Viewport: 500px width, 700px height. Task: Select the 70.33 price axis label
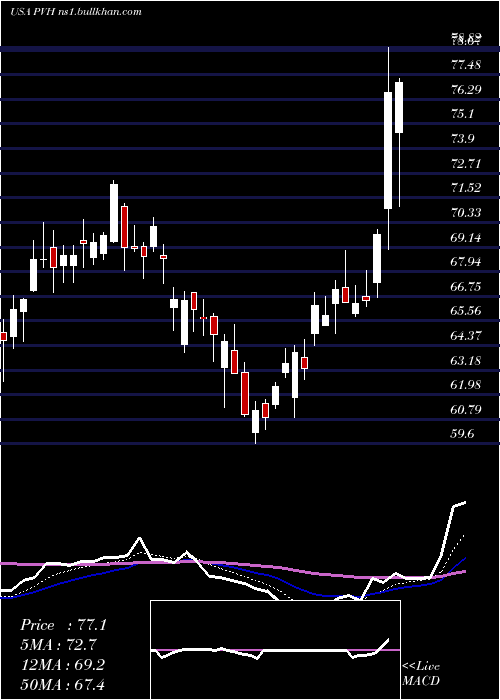pos(466,213)
